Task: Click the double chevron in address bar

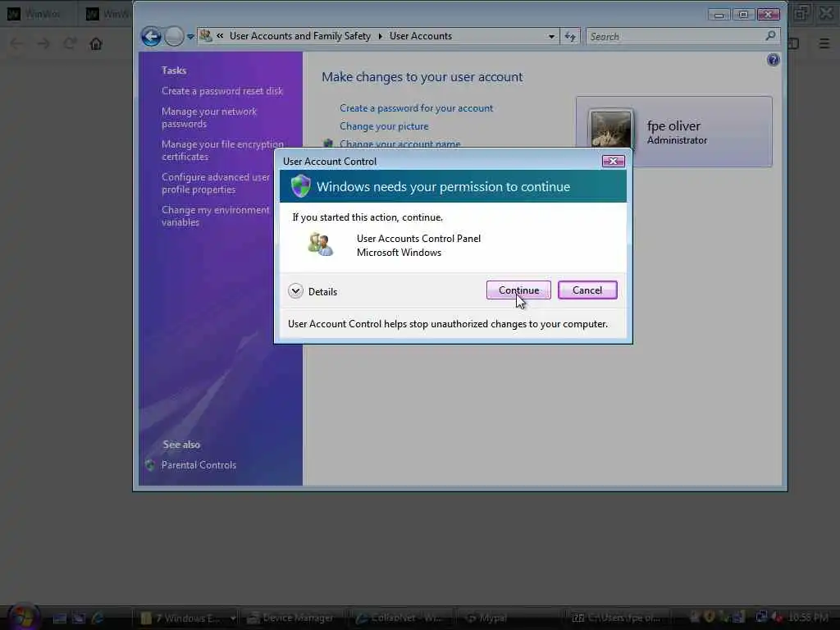Action: 220,36
